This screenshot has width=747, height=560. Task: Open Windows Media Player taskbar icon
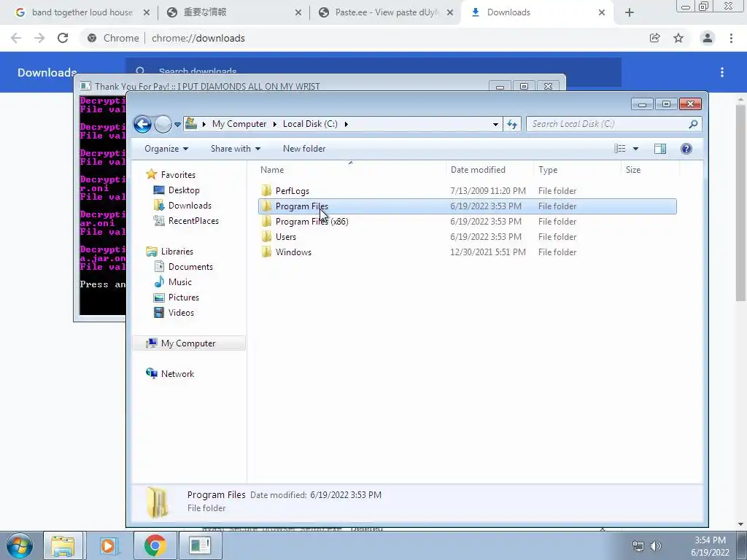pyautogui.click(x=108, y=545)
